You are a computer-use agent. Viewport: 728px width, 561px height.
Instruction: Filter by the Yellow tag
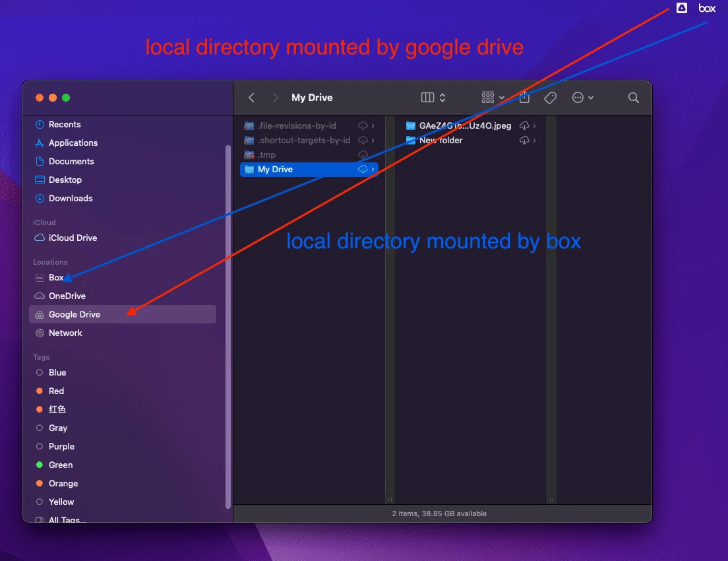[x=123, y=502]
